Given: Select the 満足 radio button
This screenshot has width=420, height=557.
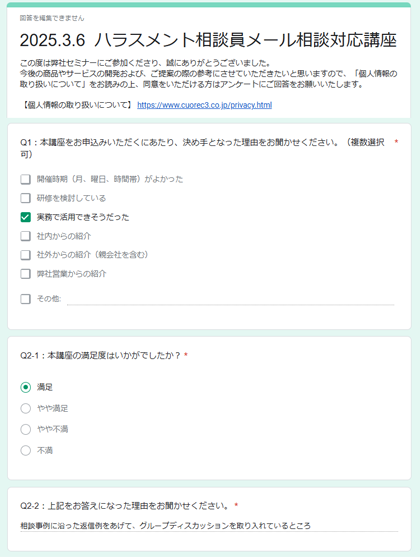Looking at the screenshot, I should click(x=26, y=387).
